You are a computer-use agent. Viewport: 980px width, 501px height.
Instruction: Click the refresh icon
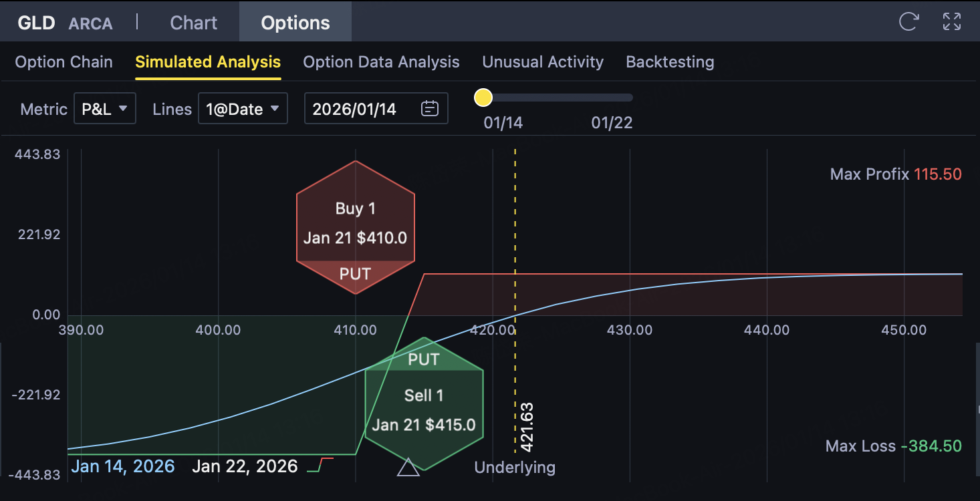tap(908, 22)
